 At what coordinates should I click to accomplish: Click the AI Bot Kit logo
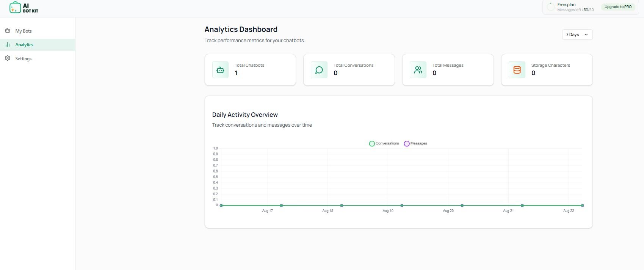[x=24, y=8]
